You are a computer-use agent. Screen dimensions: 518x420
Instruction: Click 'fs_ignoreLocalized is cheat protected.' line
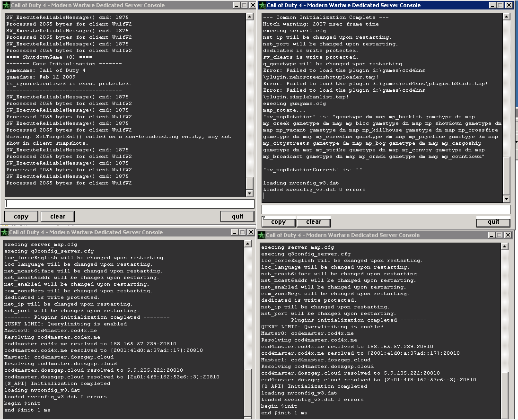click(x=69, y=84)
